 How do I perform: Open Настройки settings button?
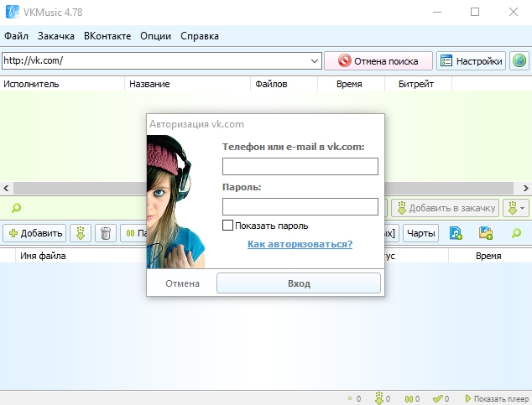pos(471,61)
